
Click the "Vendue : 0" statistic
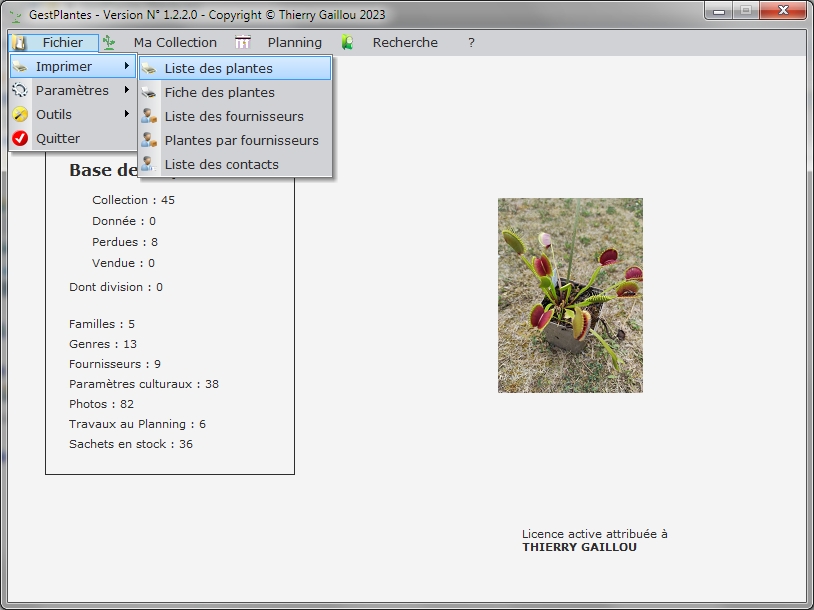click(x=123, y=263)
